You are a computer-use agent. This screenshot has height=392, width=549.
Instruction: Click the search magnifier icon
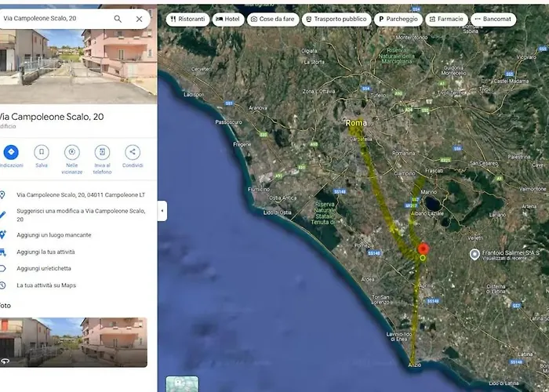coord(118,19)
